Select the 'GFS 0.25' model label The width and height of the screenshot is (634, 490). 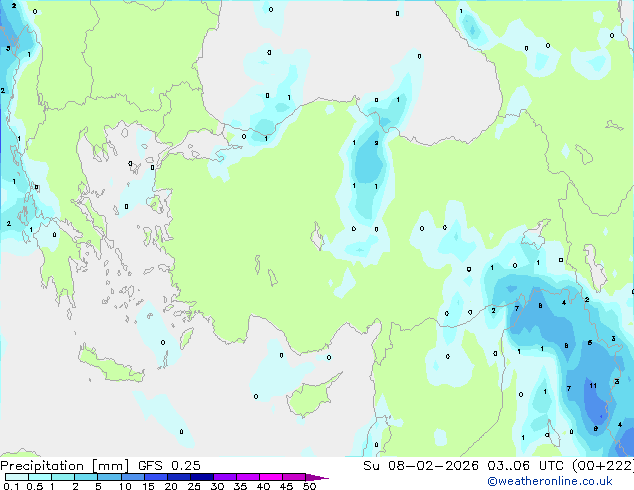(x=169, y=466)
